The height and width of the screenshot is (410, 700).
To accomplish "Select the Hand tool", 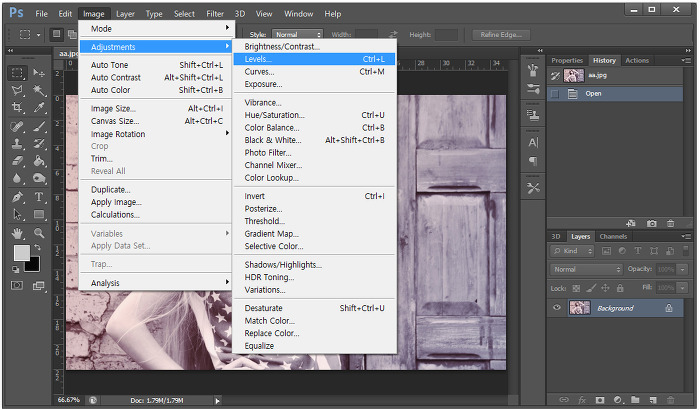I will pyautogui.click(x=17, y=233).
